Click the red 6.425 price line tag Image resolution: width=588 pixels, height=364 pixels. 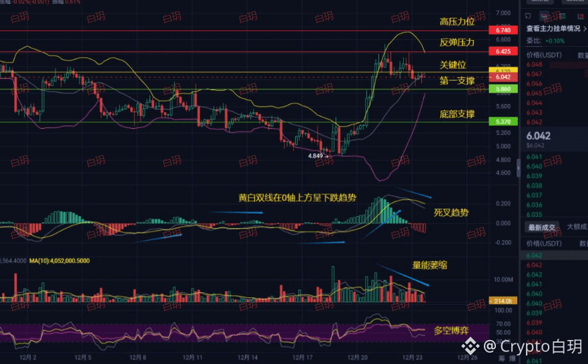[x=503, y=51]
